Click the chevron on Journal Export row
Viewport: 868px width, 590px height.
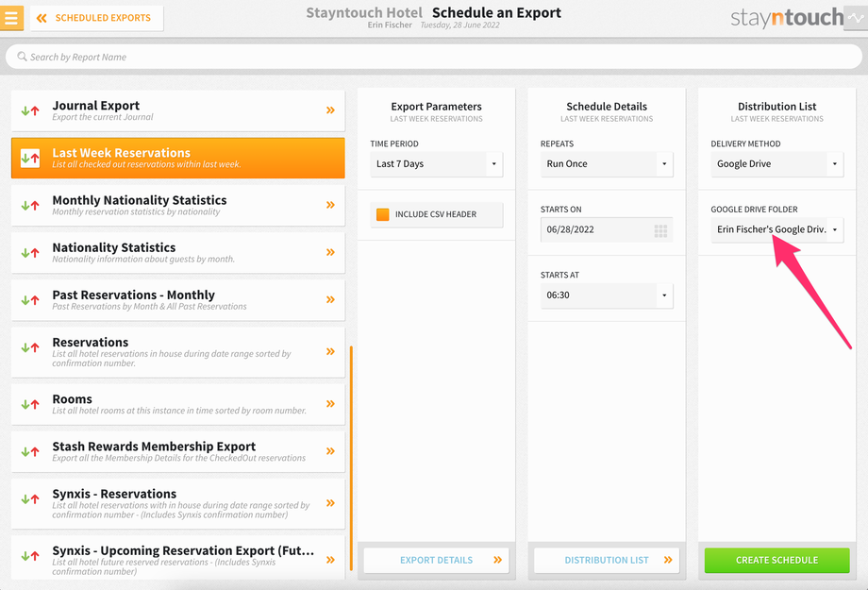click(330, 110)
